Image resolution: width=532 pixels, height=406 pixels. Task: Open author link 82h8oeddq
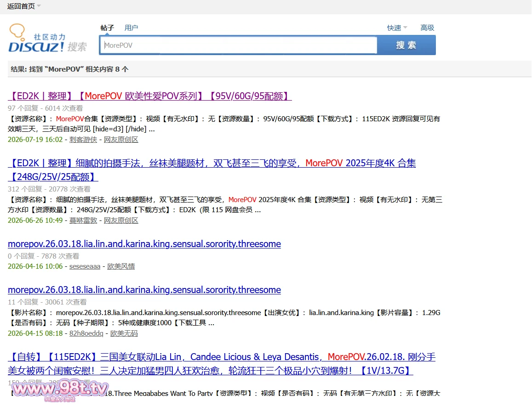tap(86, 333)
